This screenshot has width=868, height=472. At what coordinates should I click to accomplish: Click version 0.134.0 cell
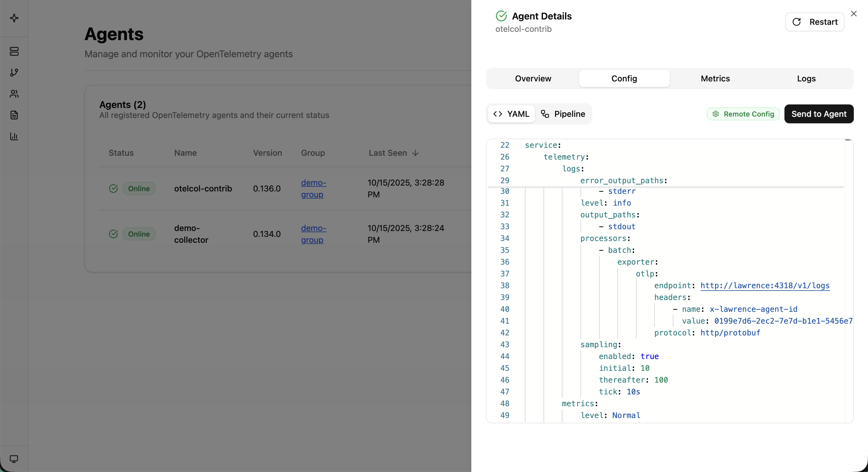[x=267, y=234]
